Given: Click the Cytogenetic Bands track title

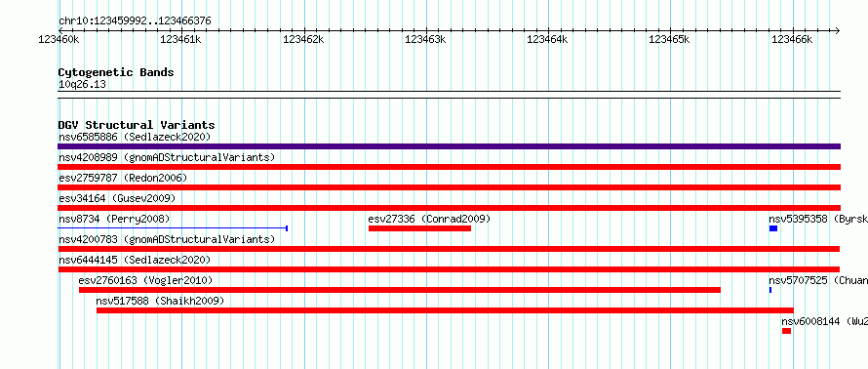Looking at the screenshot, I should click(116, 72).
